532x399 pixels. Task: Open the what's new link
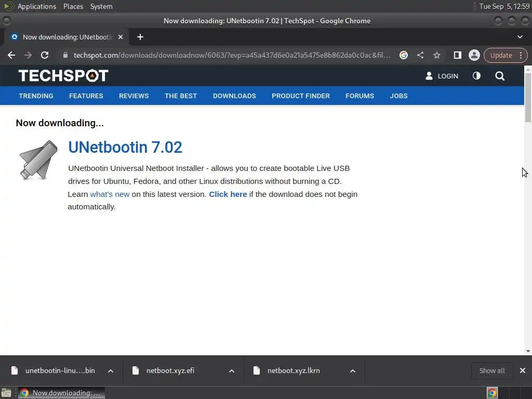coord(110,194)
